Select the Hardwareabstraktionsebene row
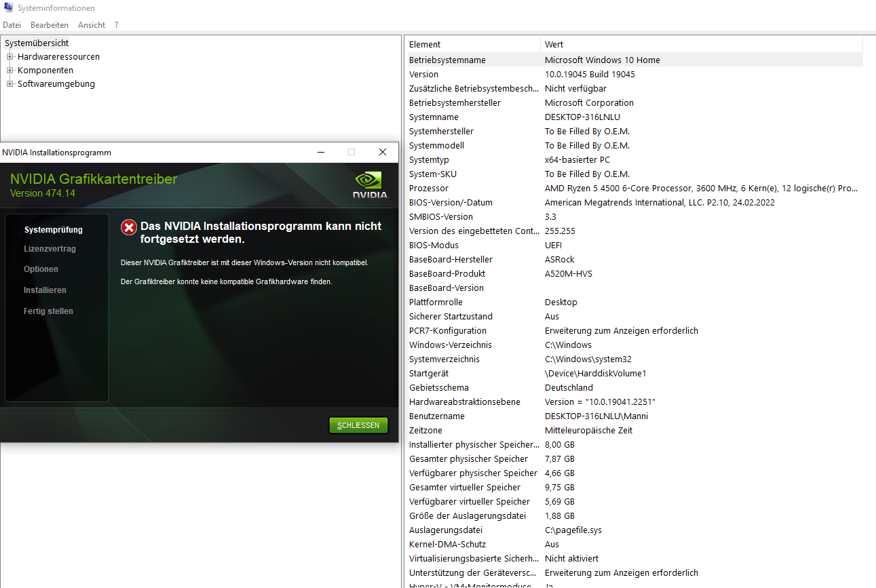 (x=634, y=402)
